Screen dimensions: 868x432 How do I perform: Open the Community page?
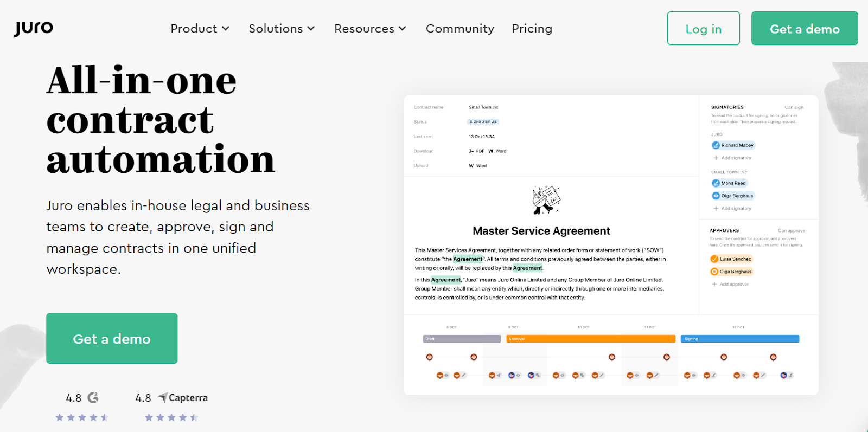pos(460,29)
